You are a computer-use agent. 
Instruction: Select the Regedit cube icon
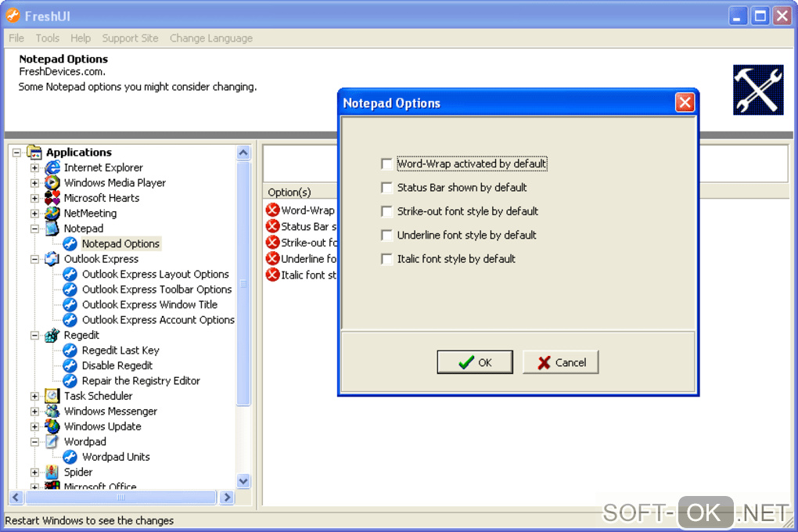pos(52,335)
